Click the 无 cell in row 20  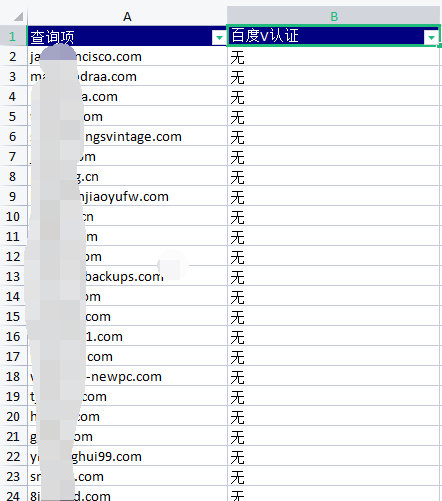tap(334, 416)
